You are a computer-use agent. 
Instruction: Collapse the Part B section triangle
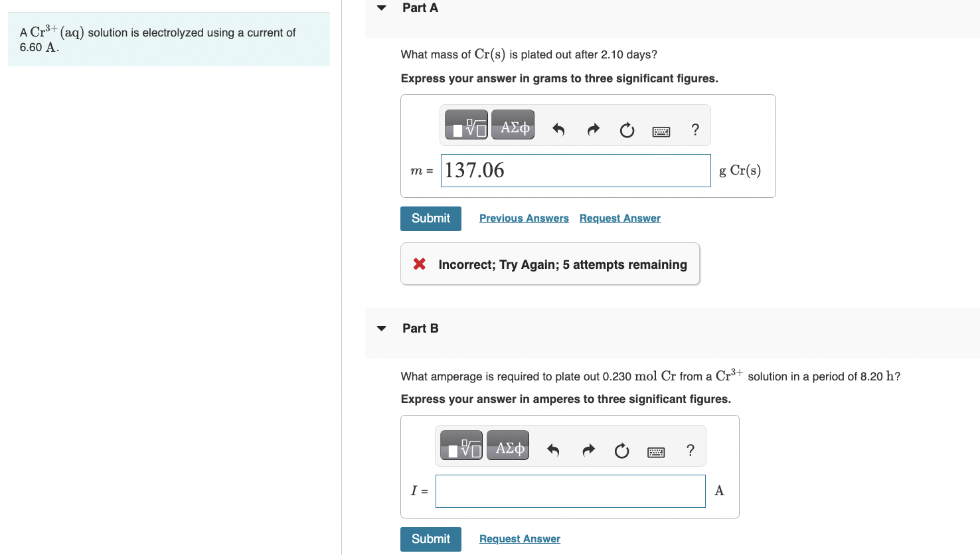coord(382,328)
